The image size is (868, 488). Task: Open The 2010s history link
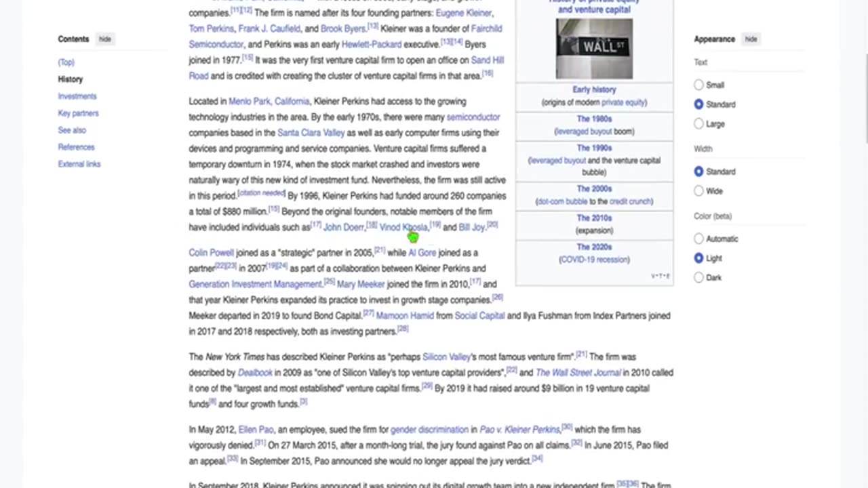pyautogui.click(x=594, y=218)
